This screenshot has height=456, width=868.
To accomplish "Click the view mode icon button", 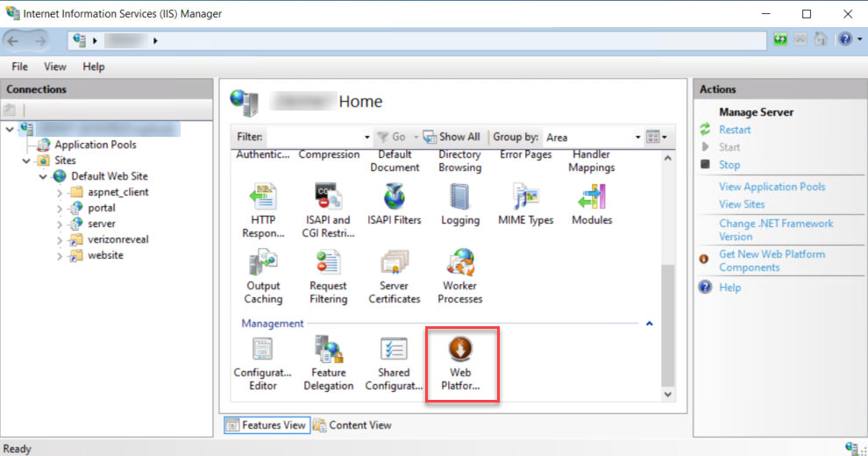I will click(x=653, y=137).
